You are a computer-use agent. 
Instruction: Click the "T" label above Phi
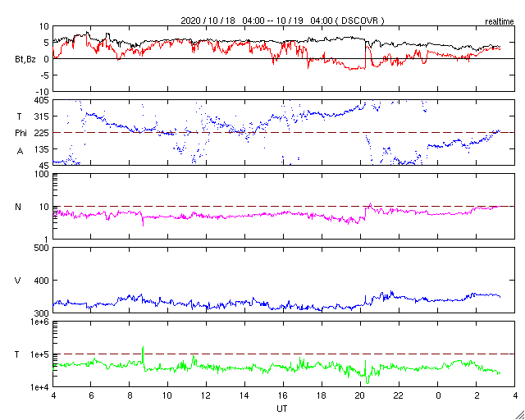pos(20,116)
